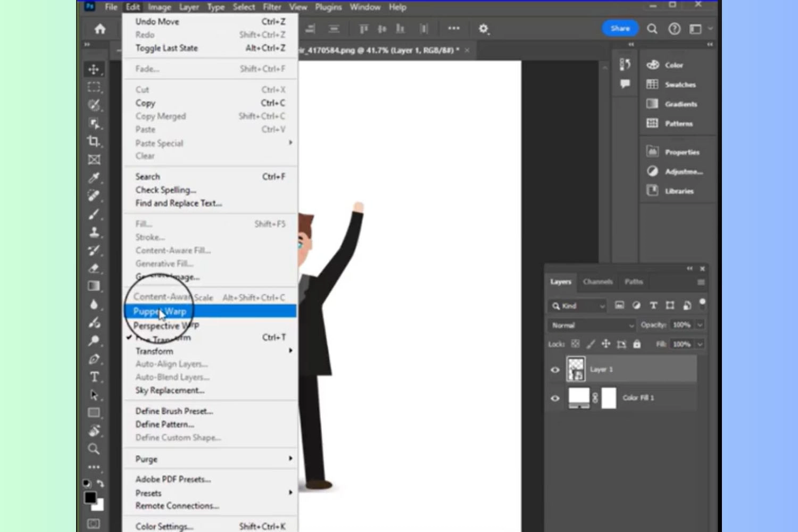Select the Eraser tool
This screenshot has height=532, width=798.
point(94,269)
